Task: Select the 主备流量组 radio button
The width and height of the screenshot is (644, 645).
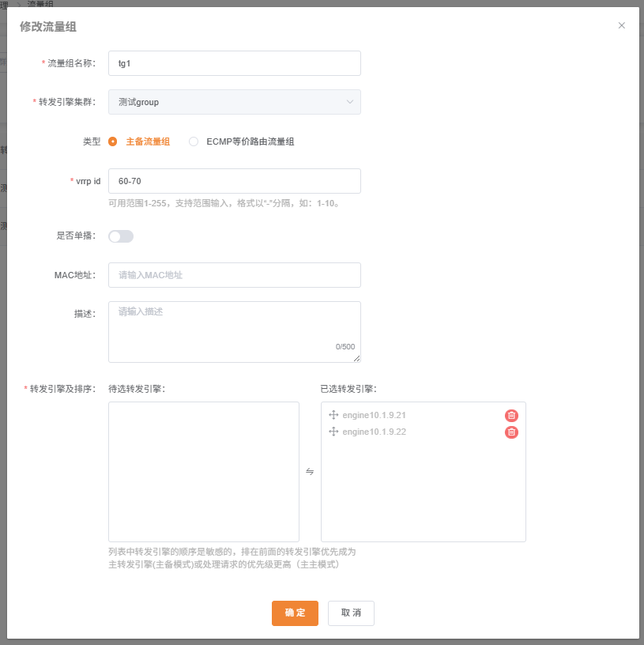Action: click(112, 141)
